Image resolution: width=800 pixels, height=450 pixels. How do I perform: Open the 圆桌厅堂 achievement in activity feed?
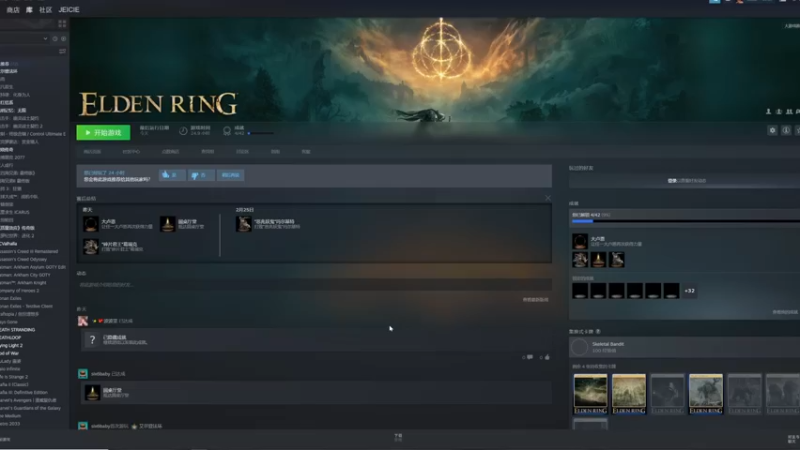tap(92, 392)
